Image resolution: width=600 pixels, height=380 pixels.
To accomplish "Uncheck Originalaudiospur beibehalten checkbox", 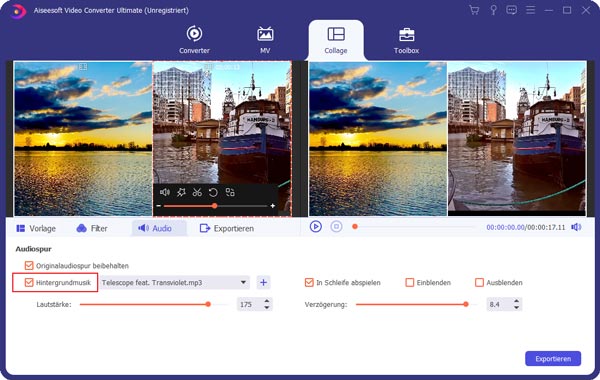I will (29, 266).
